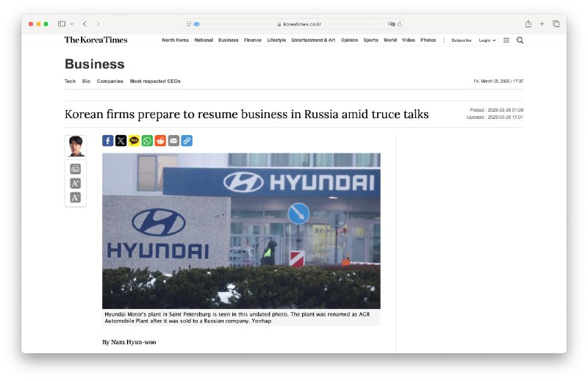Click the article Posted timestamp
Viewport: 588px width, 381px height.
tap(497, 110)
